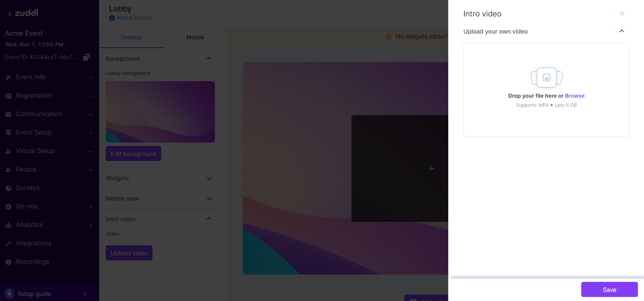The height and width of the screenshot is (301, 644).
Task: Click the Virtual Setup icon
Action: click(x=8, y=151)
